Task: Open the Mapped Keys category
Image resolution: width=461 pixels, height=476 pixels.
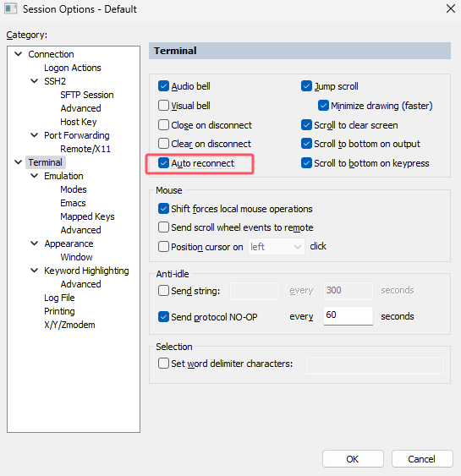Action: click(87, 216)
